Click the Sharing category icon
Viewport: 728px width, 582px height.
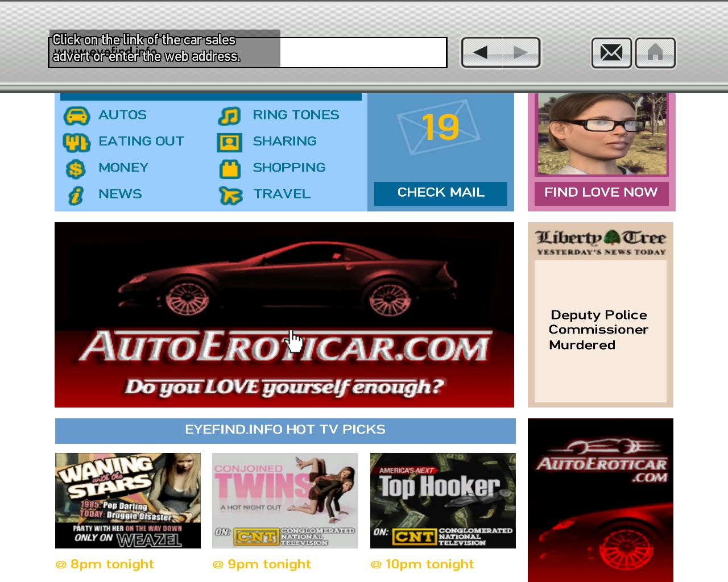(x=229, y=142)
